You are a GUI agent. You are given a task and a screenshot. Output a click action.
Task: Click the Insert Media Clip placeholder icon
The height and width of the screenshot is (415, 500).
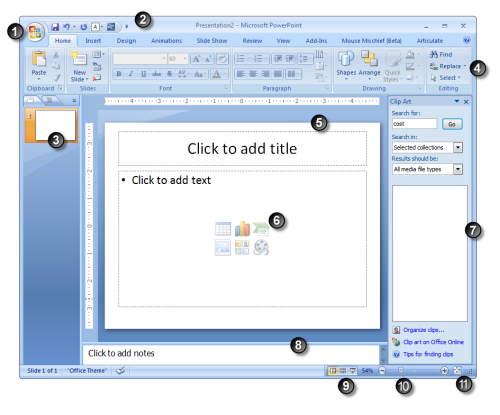[261, 247]
